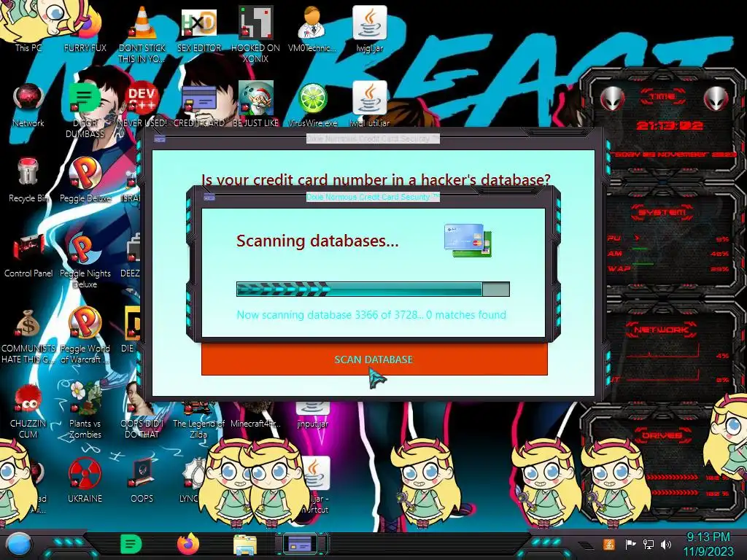Select the jinput.jar file icon
The image size is (747, 560).
coord(312,414)
